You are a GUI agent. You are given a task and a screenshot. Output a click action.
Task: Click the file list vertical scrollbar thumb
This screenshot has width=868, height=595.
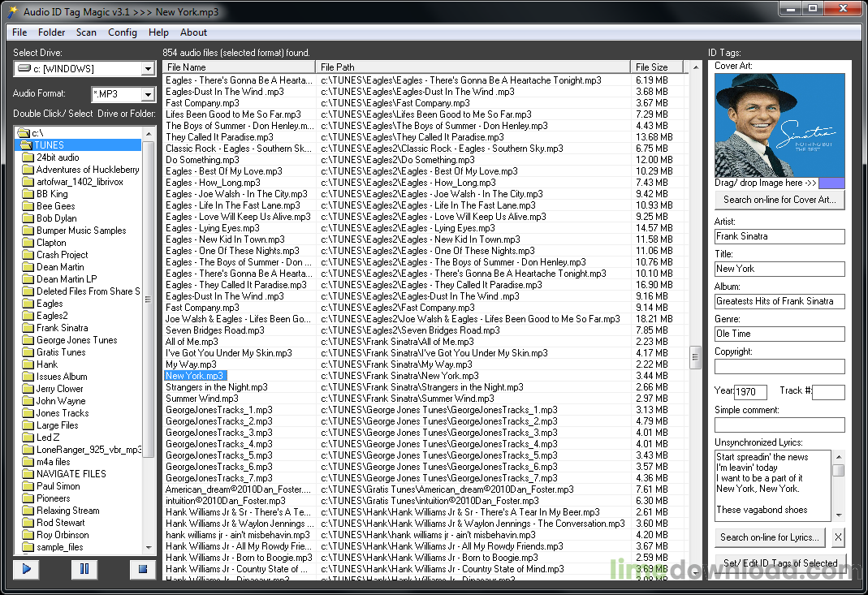click(x=695, y=357)
